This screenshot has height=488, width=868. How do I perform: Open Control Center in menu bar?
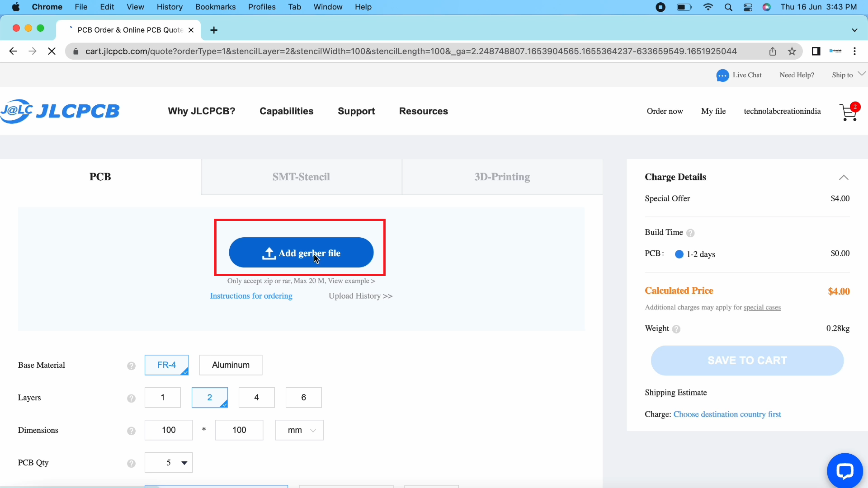coord(748,7)
